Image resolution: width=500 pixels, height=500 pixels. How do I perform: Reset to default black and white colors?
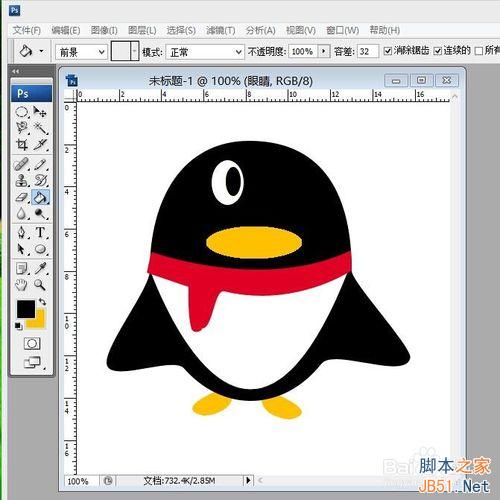19,326
